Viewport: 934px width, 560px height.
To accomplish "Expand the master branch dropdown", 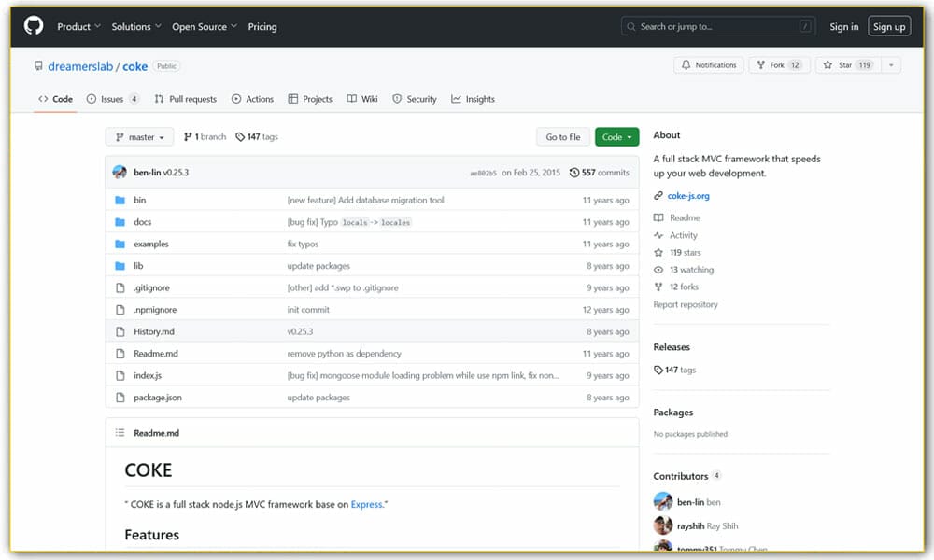I will pyautogui.click(x=139, y=137).
